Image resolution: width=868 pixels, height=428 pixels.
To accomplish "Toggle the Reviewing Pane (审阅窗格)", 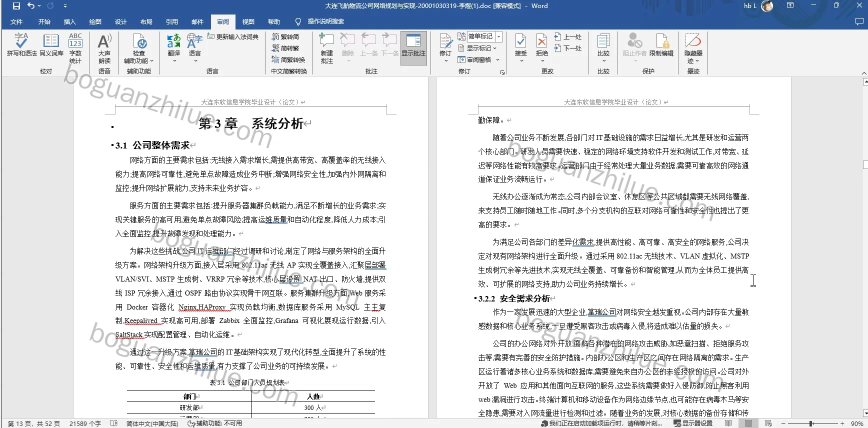I will [475, 59].
